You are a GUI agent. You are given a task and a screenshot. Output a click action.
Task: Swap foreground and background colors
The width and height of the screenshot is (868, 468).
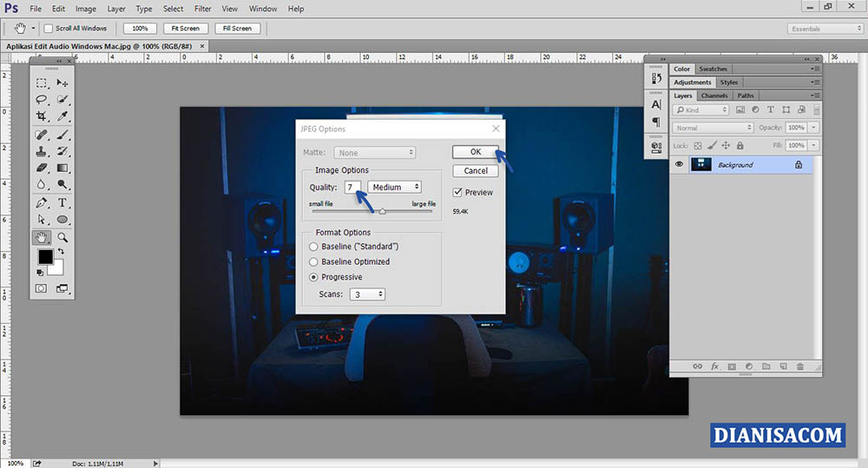pos(62,252)
